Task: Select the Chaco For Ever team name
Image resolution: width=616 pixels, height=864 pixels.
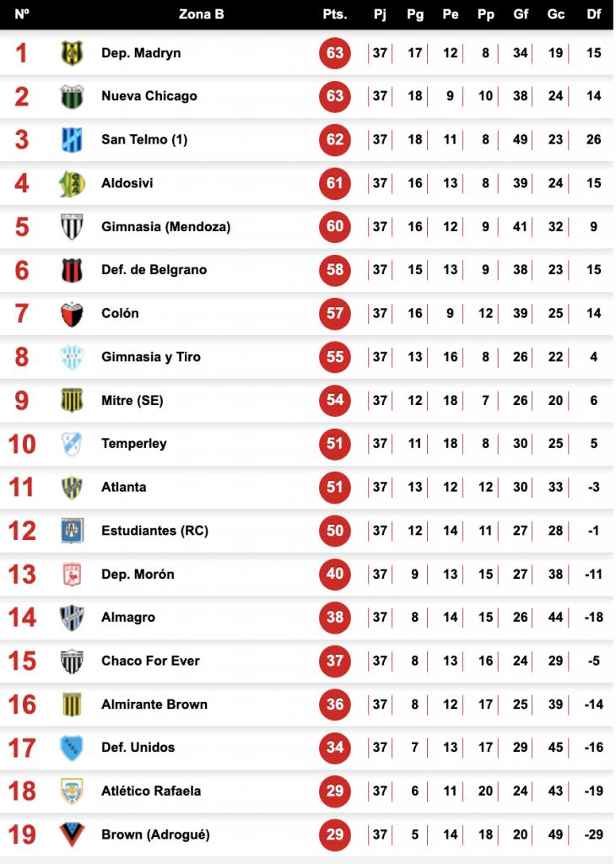Action: pyautogui.click(x=150, y=661)
